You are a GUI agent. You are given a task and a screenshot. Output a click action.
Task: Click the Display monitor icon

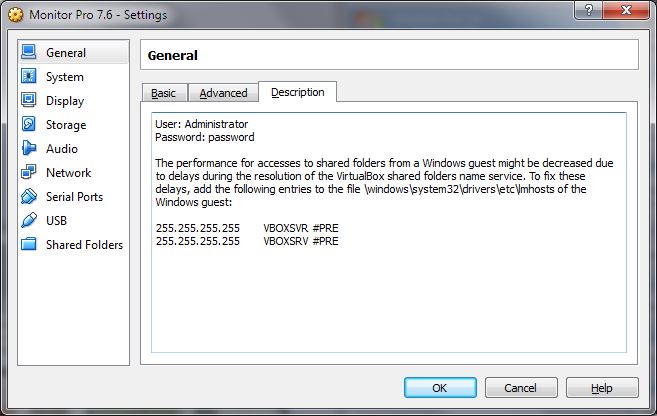click(x=29, y=101)
